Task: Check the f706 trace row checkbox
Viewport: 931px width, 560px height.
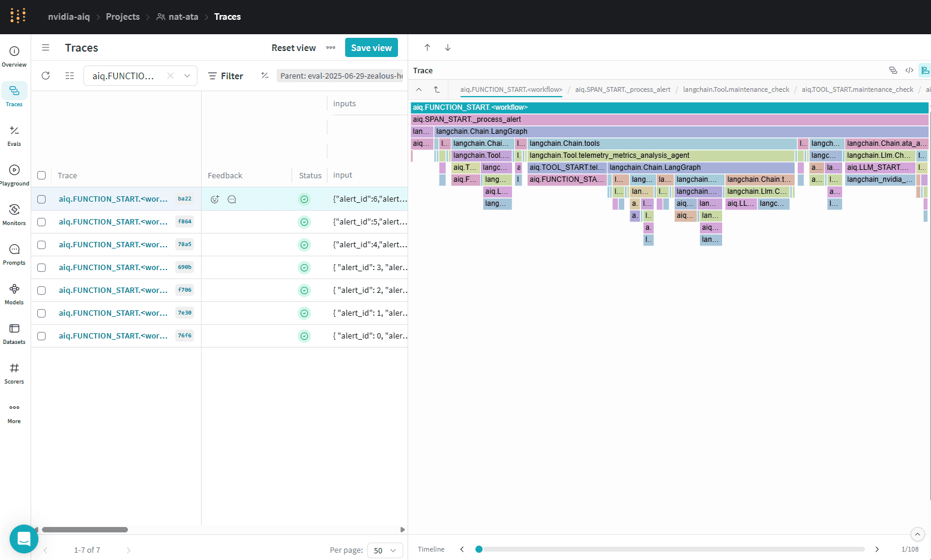Action: 41,291
